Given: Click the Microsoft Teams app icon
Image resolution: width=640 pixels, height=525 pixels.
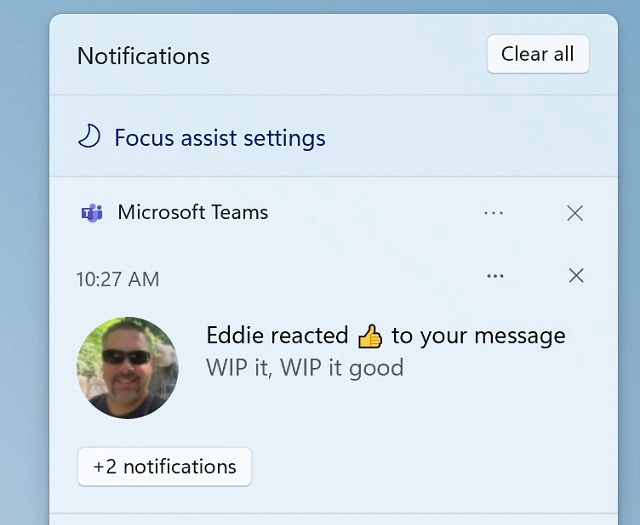Looking at the screenshot, I should [92, 213].
